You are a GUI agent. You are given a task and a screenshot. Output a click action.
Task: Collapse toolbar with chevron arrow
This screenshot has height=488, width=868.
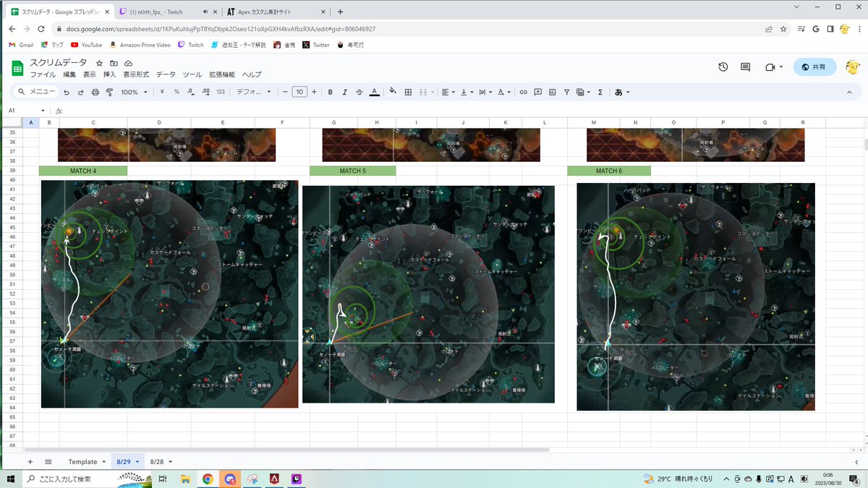[x=850, y=92]
